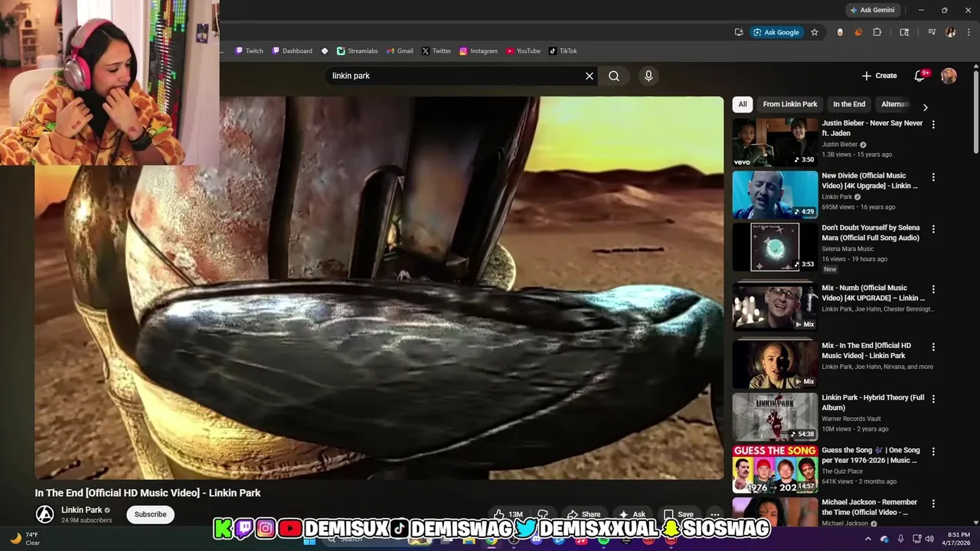Open options for Mix - In The End entry
Viewport: 980px width, 551px height.
pyautogui.click(x=933, y=347)
